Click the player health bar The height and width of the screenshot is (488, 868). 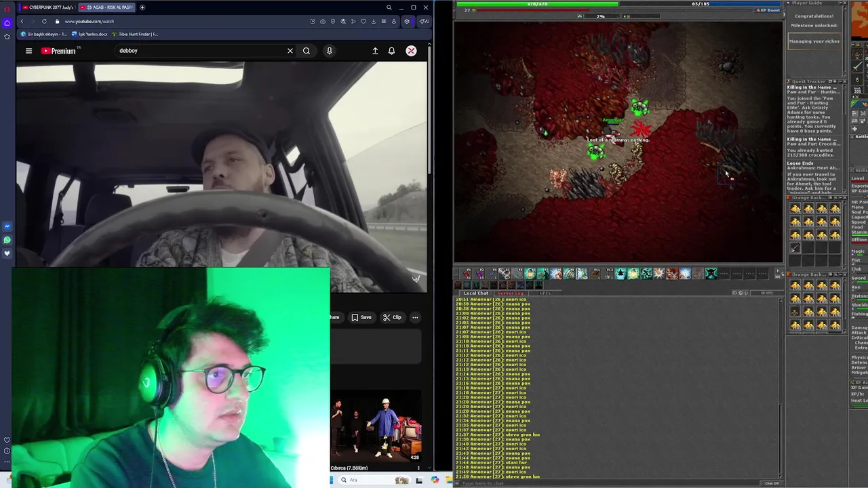(x=537, y=4)
